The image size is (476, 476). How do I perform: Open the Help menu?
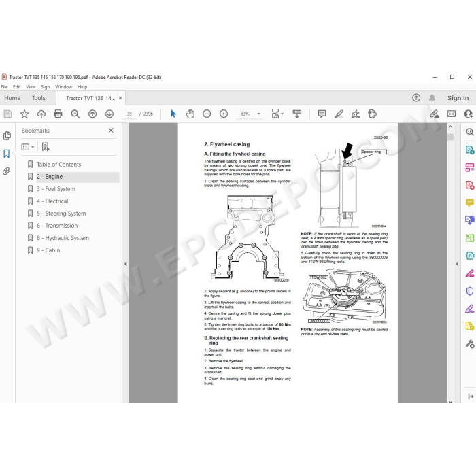(82, 87)
